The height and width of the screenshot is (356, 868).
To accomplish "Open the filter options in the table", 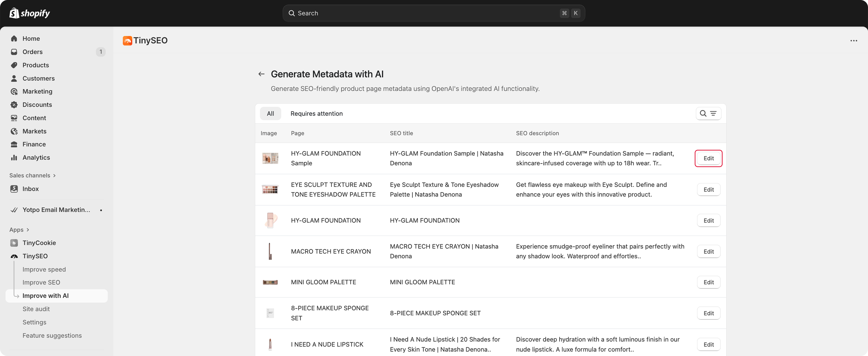I will click(x=713, y=113).
